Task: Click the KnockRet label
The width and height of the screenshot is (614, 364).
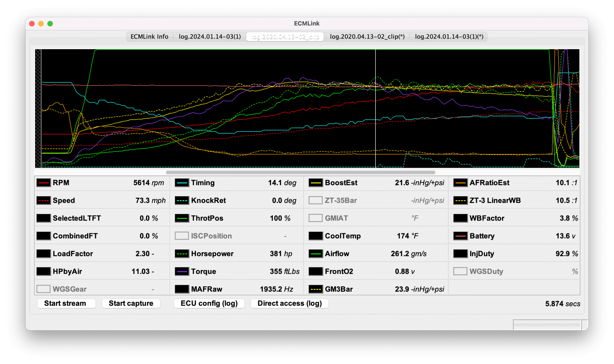Action: coord(208,201)
